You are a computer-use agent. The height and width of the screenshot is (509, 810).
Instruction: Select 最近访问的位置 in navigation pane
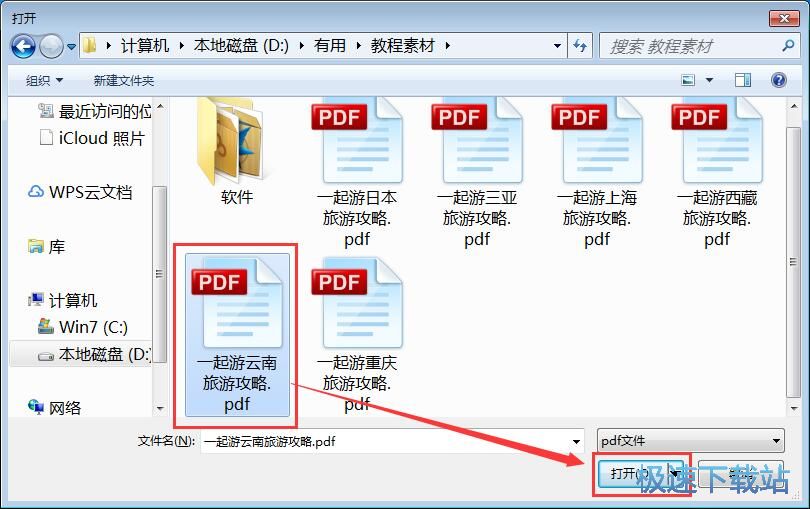pos(95,111)
